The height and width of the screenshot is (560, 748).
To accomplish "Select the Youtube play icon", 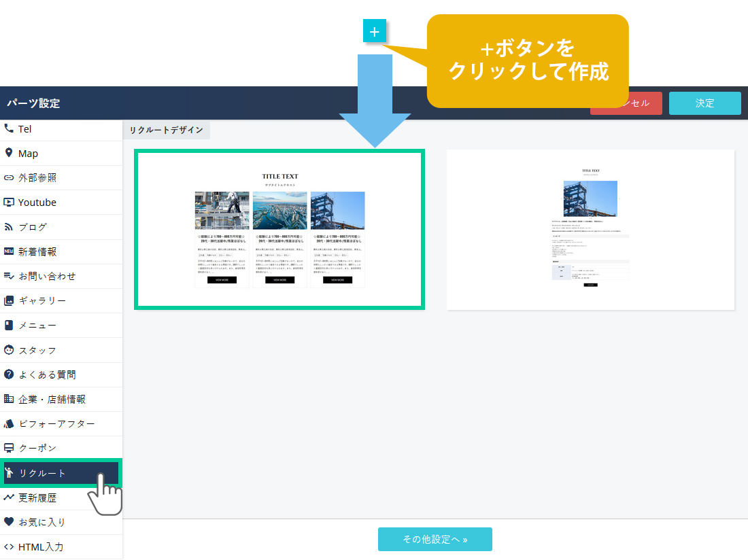I will pos(9,203).
